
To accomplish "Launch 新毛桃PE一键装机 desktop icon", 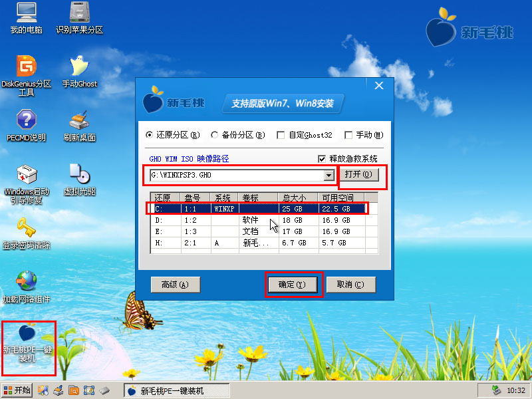I will click(27, 343).
